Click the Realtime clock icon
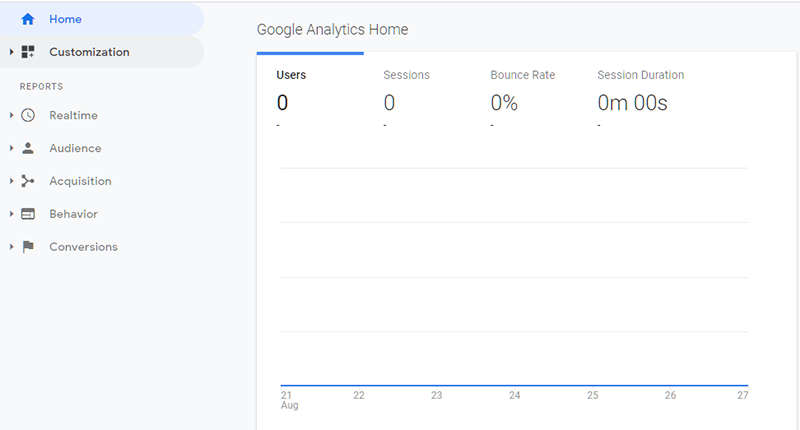This screenshot has height=430, width=800. (x=28, y=115)
